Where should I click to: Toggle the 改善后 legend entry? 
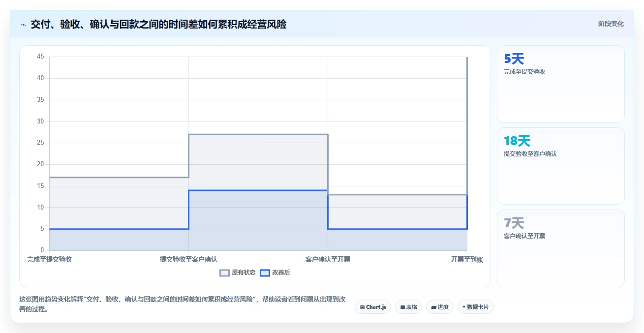click(275, 272)
